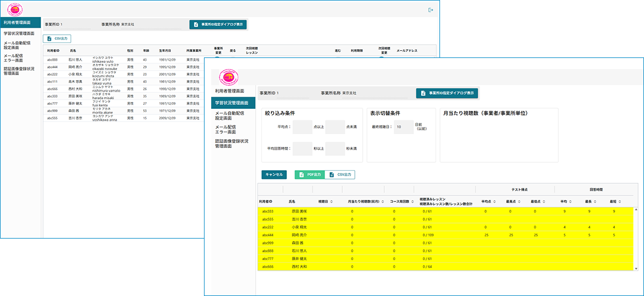Click the document icon on the front 事業所ID指定ダイアログ表示 button
Screen dimensions: 644x296
tap(423, 93)
